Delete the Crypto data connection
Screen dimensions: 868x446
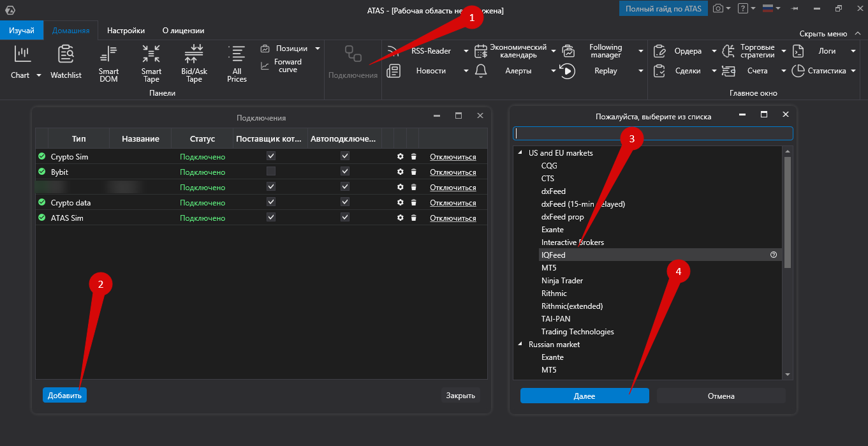[x=413, y=202]
